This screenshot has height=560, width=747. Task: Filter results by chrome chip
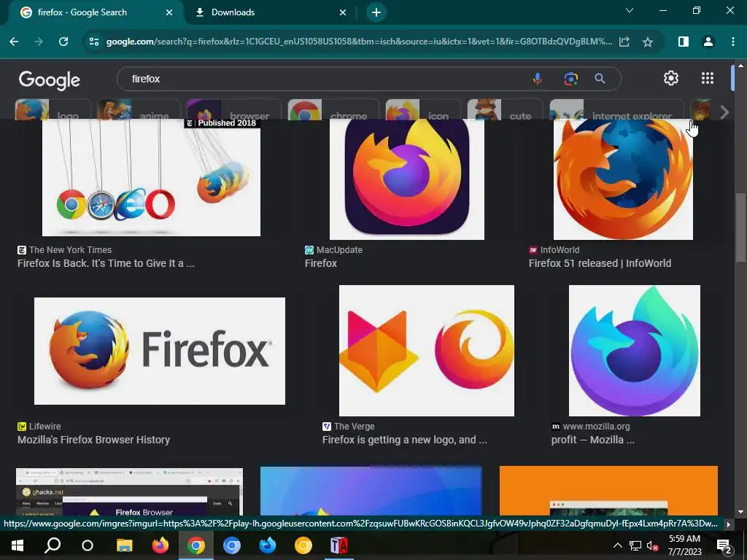(x=333, y=109)
